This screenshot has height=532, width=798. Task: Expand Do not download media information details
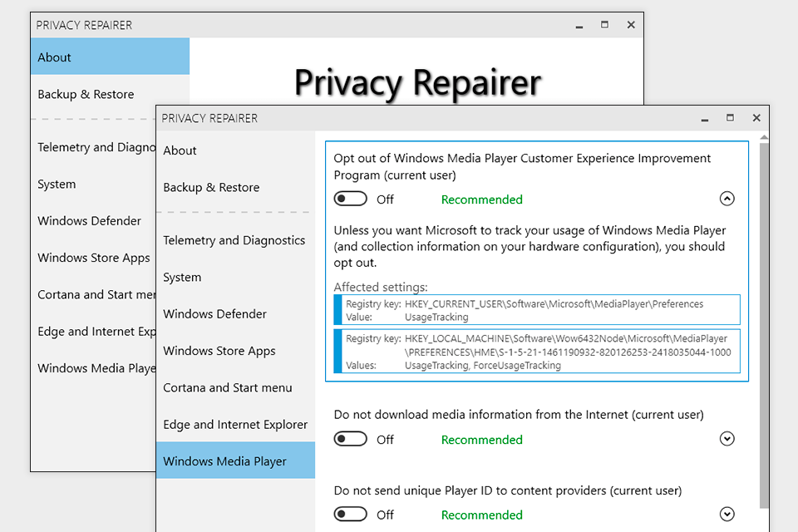tap(727, 439)
